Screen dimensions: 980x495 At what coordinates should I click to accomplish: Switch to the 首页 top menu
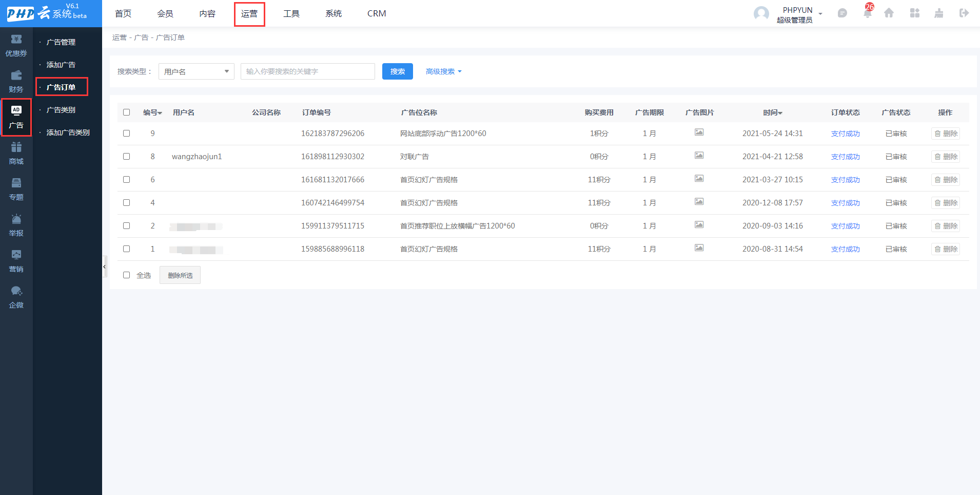[x=123, y=13]
